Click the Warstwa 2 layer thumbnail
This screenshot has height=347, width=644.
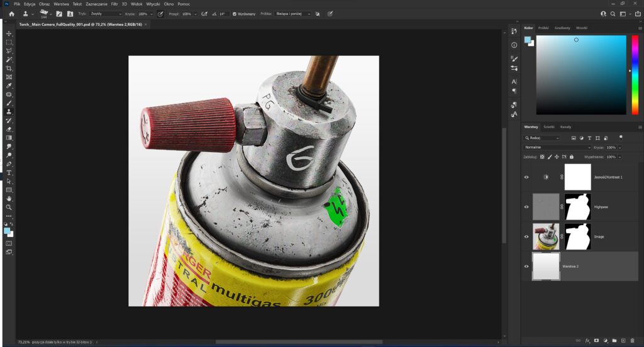(546, 266)
